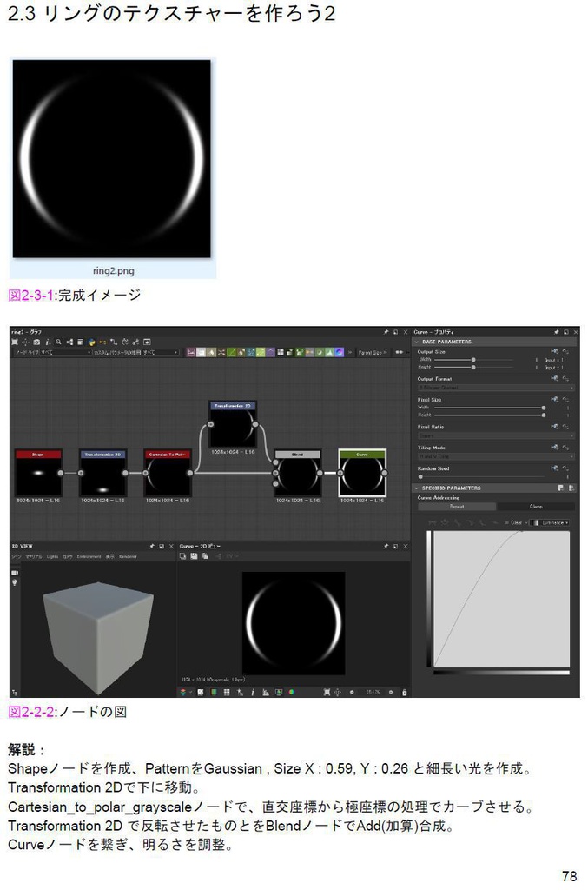
Task: Open the Pixel Ratio dropdown
Action: click(x=496, y=436)
